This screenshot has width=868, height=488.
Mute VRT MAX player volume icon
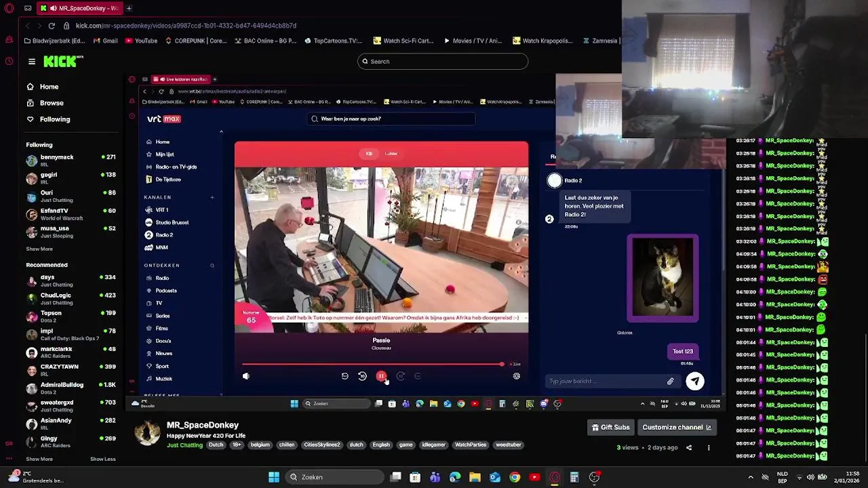point(246,376)
